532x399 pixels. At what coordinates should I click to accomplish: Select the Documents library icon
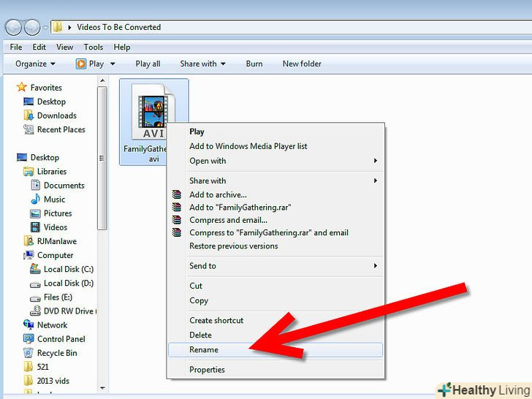35,186
